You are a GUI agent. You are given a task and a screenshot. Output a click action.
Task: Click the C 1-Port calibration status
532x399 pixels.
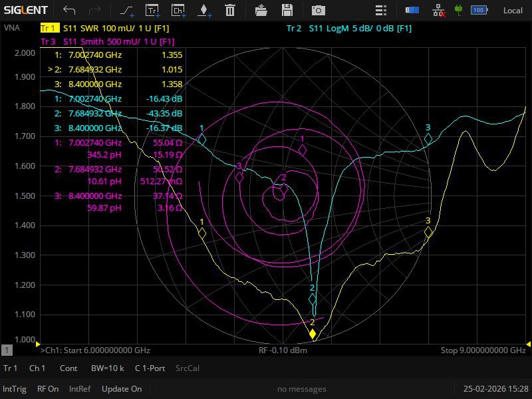tap(151, 368)
